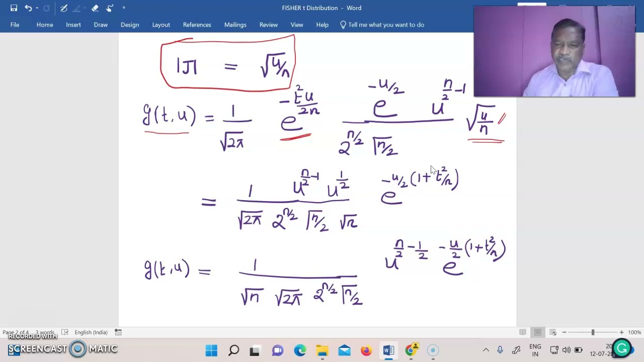This screenshot has width=644, height=362.
Task: Open the Draw ribbon tab
Action: click(101, 25)
